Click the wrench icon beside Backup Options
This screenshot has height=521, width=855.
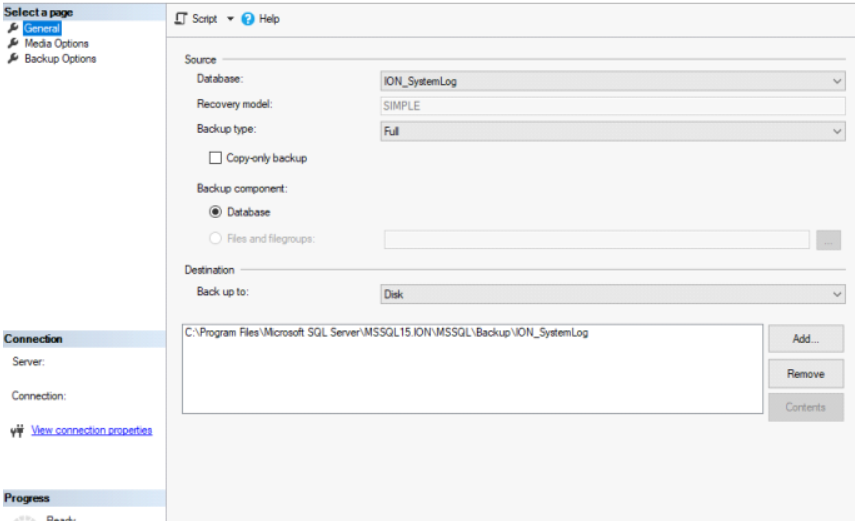(13, 58)
